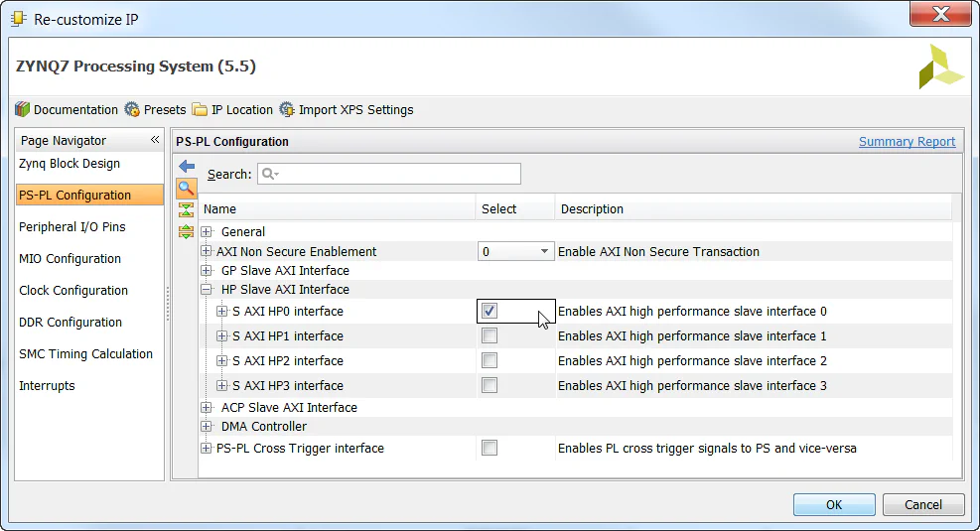Click the Select column header
980x531 pixels.
(515, 209)
